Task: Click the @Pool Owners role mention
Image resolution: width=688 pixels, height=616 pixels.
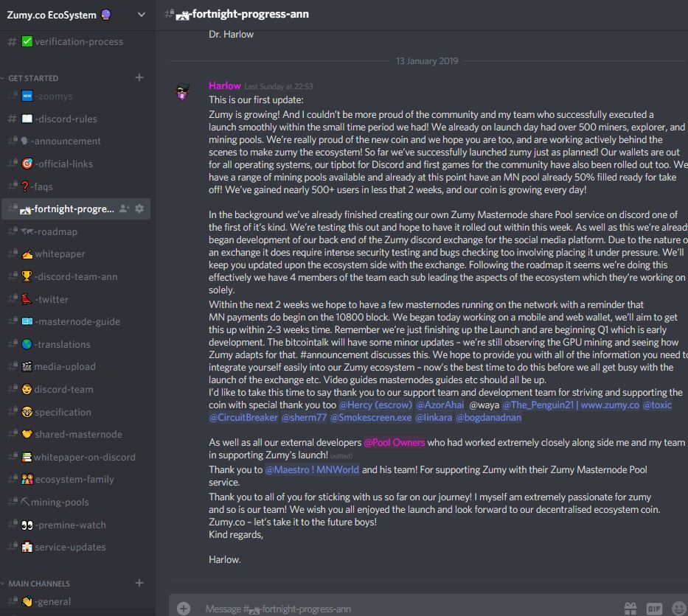Action: pos(394,442)
